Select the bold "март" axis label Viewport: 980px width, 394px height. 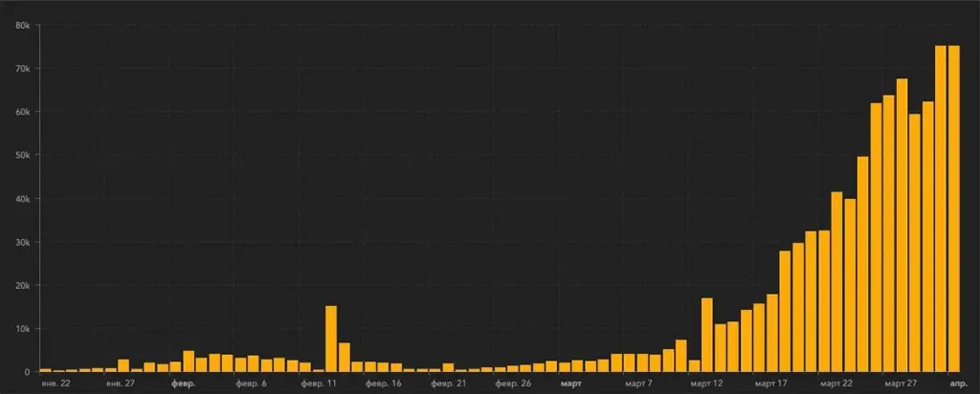click(x=570, y=383)
